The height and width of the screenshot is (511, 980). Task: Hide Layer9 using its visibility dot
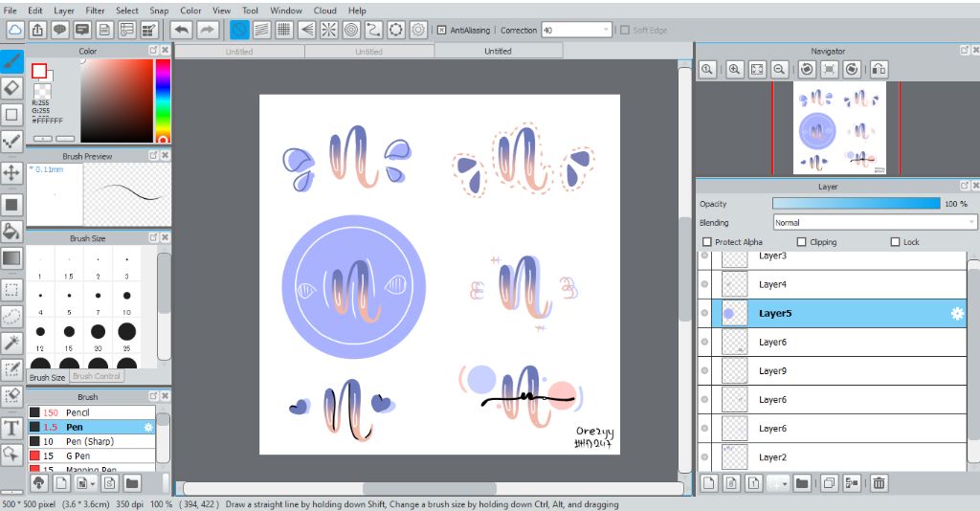(705, 371)
